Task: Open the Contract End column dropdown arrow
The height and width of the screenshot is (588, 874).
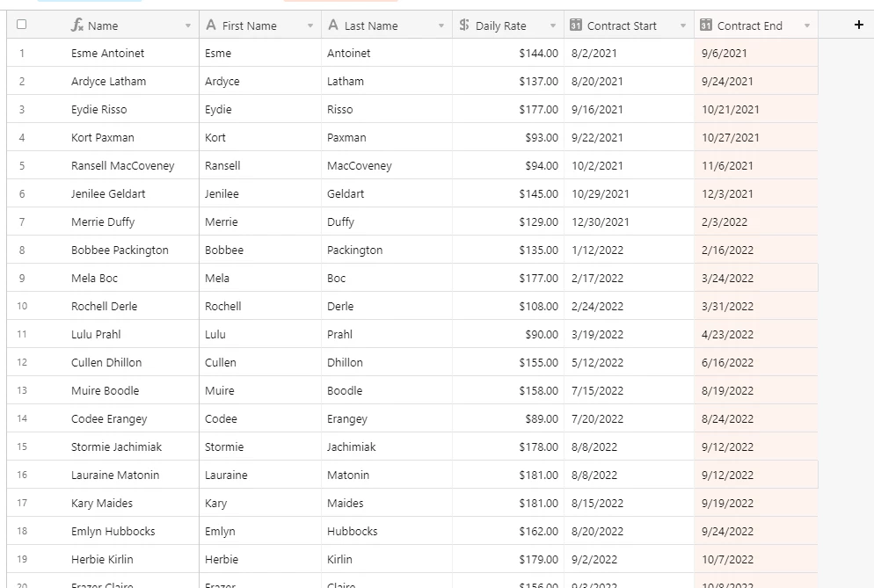Action: click(x=806, y=25)
